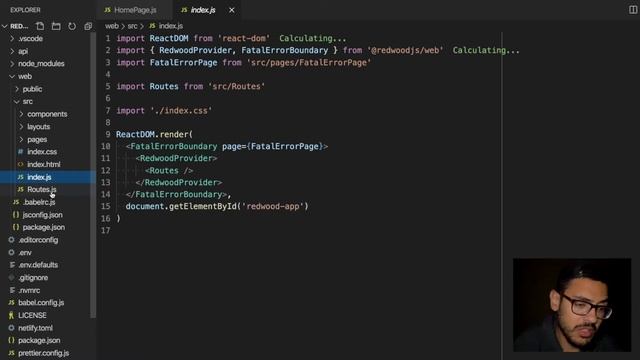The width and height of the screenshot is (640, 360).
Task: Click 'src/Routes' string on line 5
Action: click(x=236, y=87)
